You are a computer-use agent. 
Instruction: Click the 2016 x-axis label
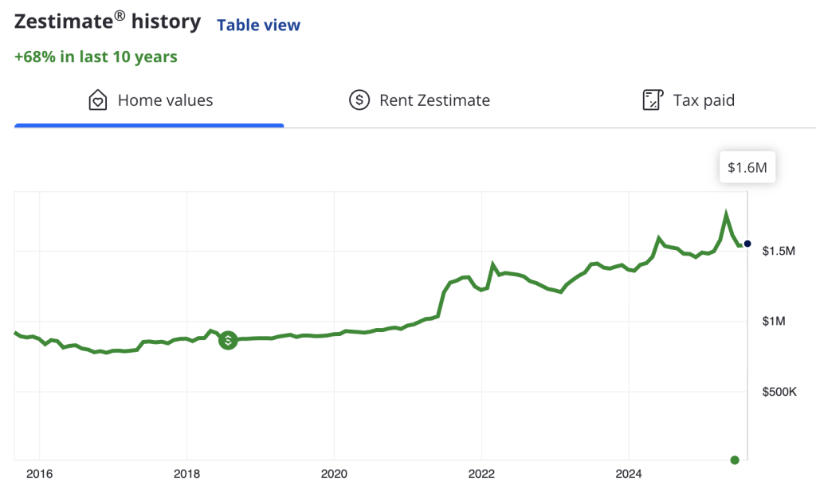(x=39, y=475)
